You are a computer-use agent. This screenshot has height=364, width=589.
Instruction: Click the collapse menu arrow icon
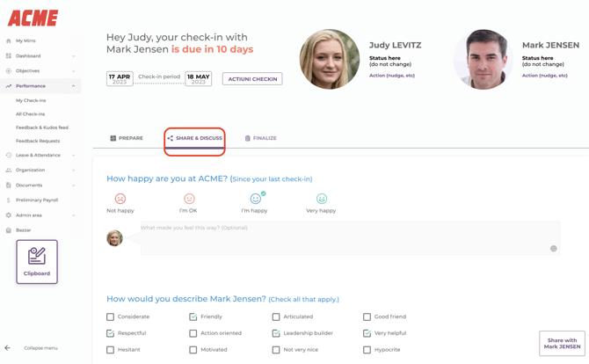point(8,348)
